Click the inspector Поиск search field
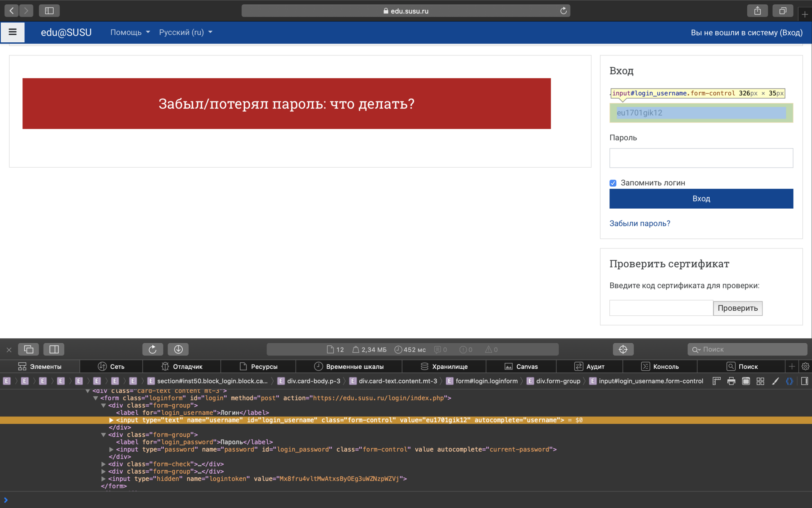Viewport: 812px width, 508px height. [x=747, y=349]
